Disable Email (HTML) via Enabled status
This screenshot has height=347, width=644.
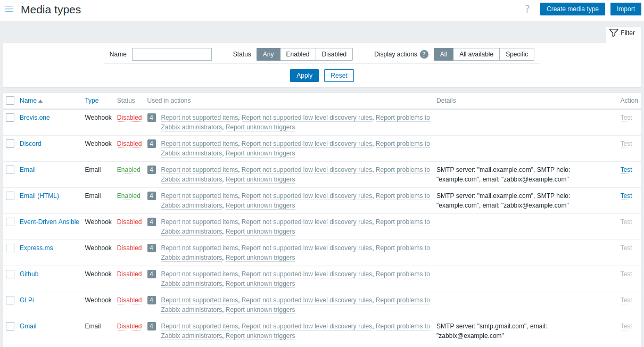129,196
